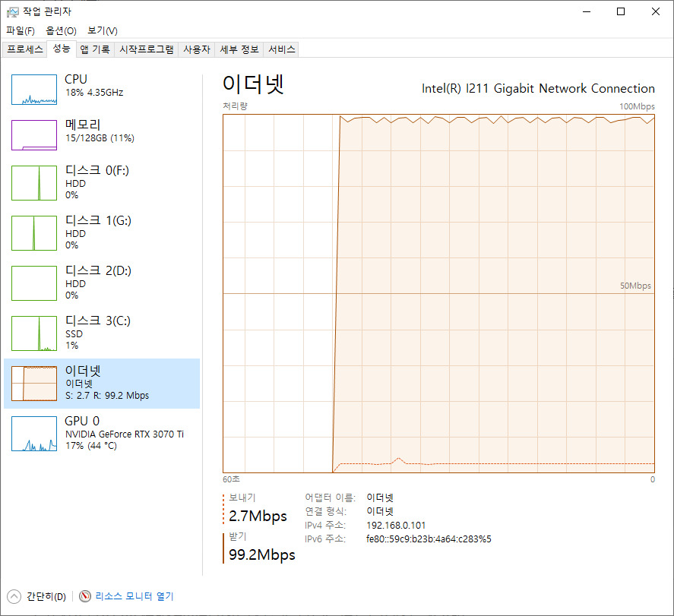This screenshot has height=616, width=674.
Task: Select the 메모리 usage graph thumbnail
Action: 34,135
